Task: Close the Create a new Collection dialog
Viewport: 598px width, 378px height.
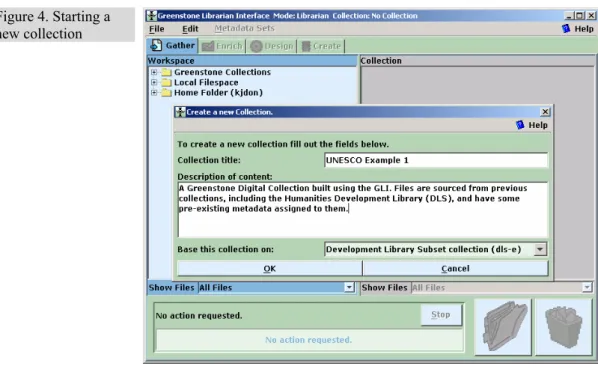Action: coord(545,112)
